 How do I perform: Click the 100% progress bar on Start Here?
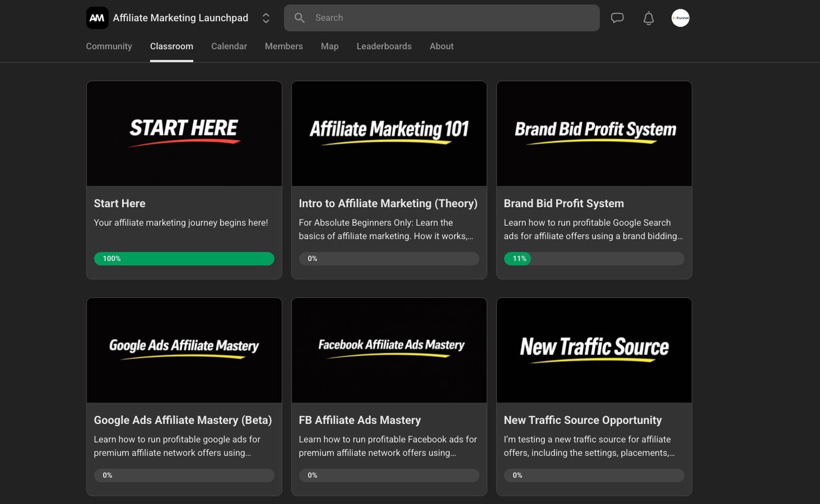coord(184,258)
